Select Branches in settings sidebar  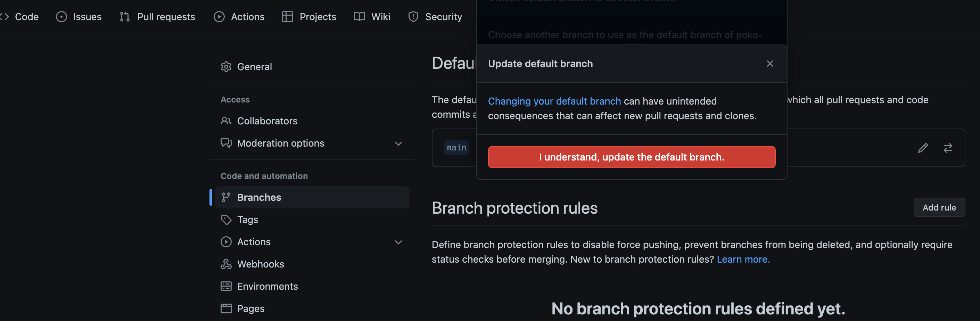coord(312,197)
